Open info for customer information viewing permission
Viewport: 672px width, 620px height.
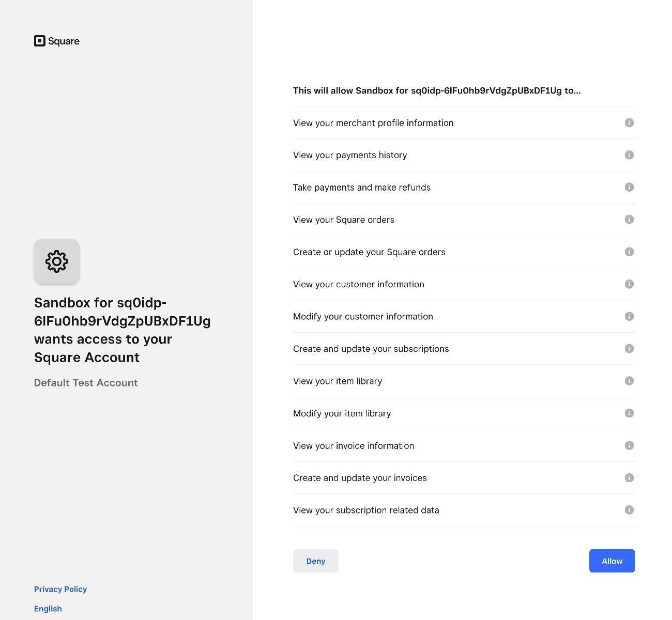629,284
